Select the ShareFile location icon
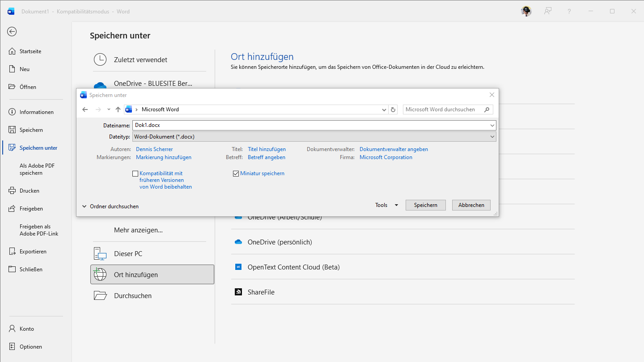The width and height of the screenshot is (644, 362). pyautogui.click(x=238, y=292)
